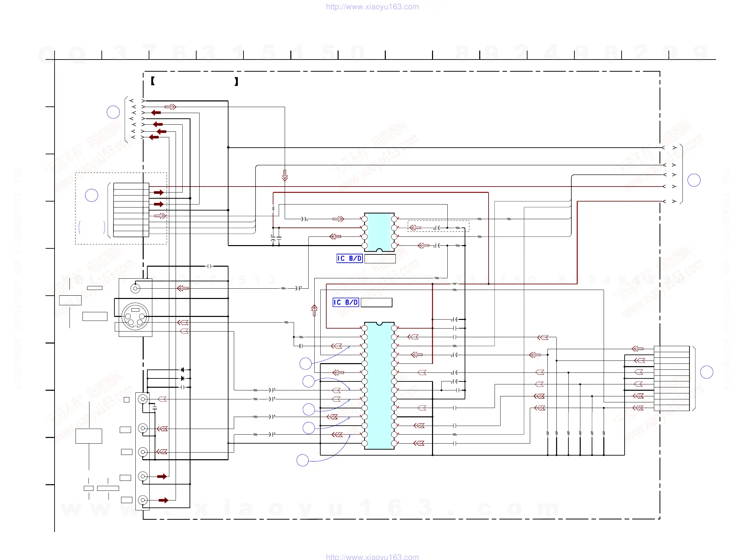Click upward hollow red arrow left of lower IC B/D
Viewport: 745px width, 560px height.
click(314, 310)
